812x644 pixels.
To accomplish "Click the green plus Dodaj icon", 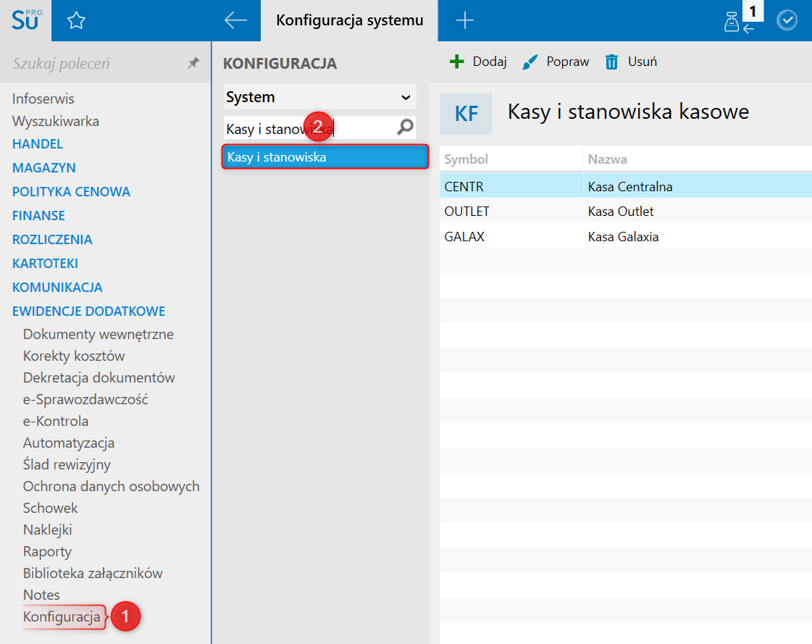I will (456, 62).
